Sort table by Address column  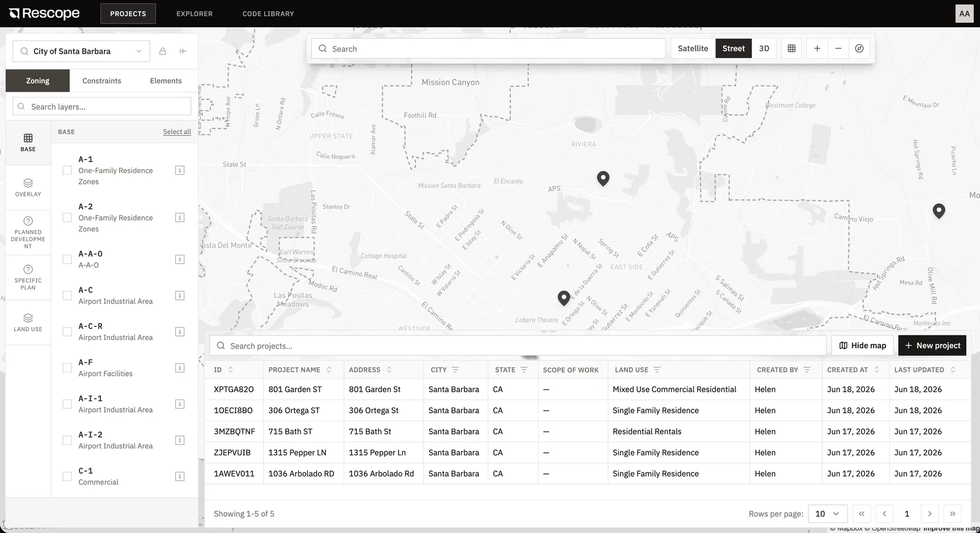(x=389, y=370)
